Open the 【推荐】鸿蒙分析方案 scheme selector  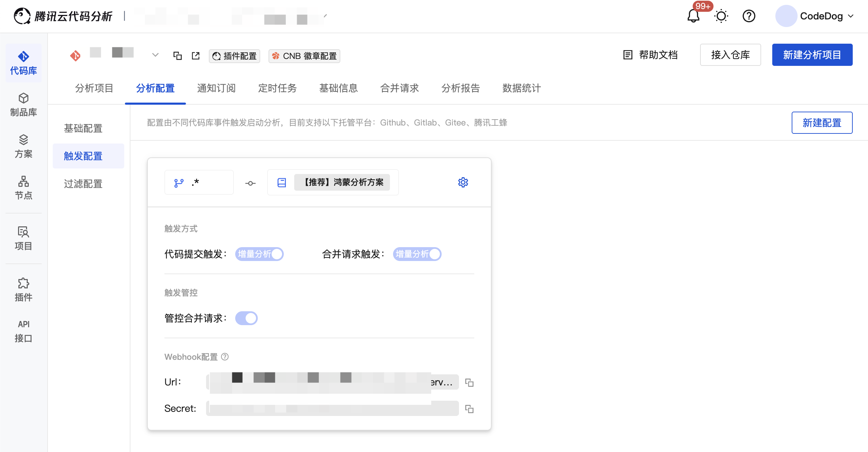pos(342,182)
